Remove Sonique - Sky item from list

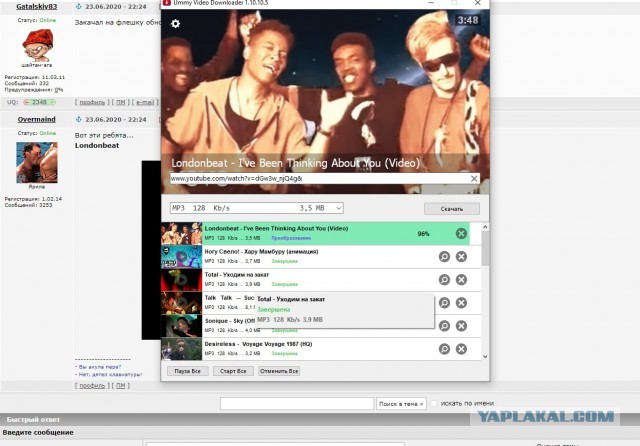coord(461,326)
